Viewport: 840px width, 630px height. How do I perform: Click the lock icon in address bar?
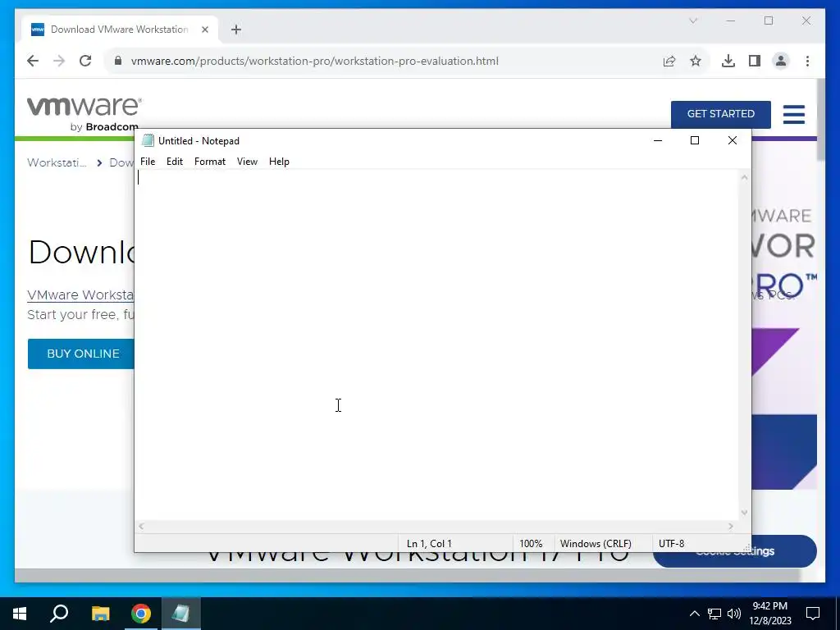(x=118, y=61)
